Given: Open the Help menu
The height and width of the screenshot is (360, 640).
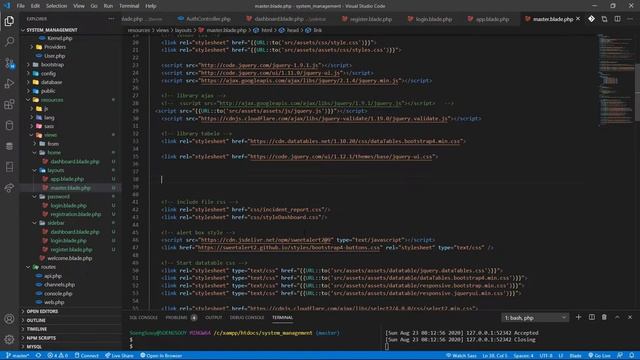Looking at the screenshot, I should click(151, 6).
